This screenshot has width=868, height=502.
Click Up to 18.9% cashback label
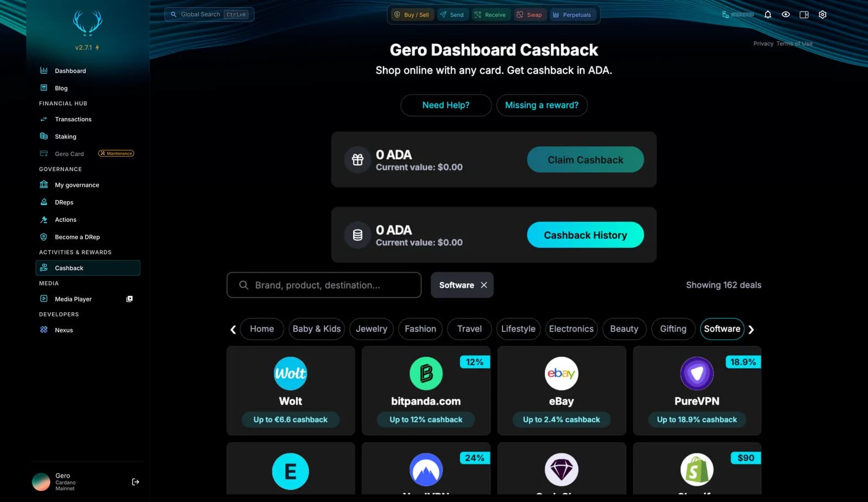click(697, 420)
